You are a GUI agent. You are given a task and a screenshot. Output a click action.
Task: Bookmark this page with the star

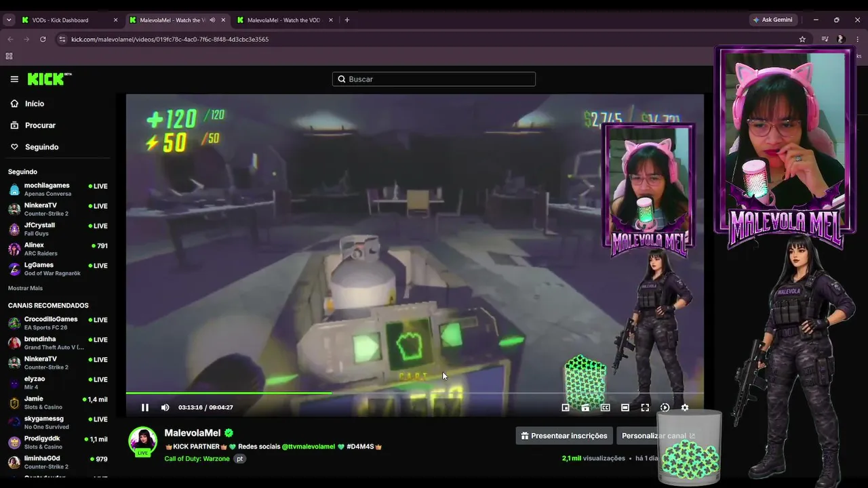pos(802,39)
